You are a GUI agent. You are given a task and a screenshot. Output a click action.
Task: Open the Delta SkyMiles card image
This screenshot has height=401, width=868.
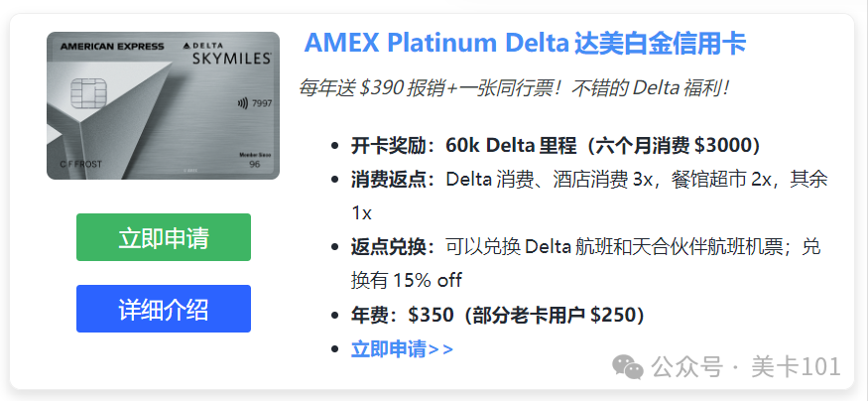164,106
